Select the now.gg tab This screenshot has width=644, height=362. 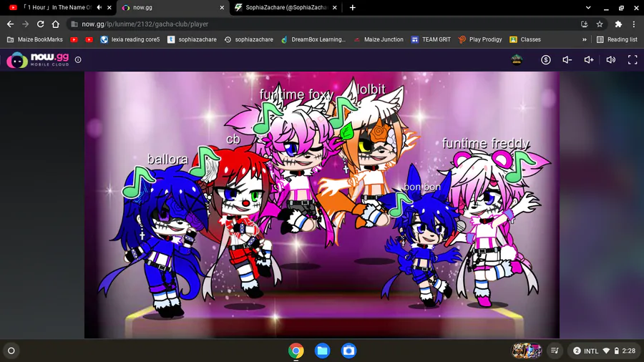(173, 7)
